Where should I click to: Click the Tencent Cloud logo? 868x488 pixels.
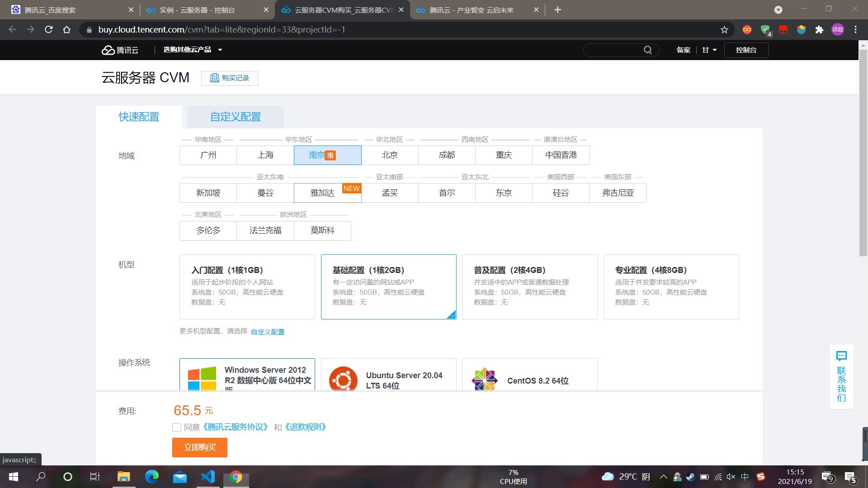(x=120, y=50)
